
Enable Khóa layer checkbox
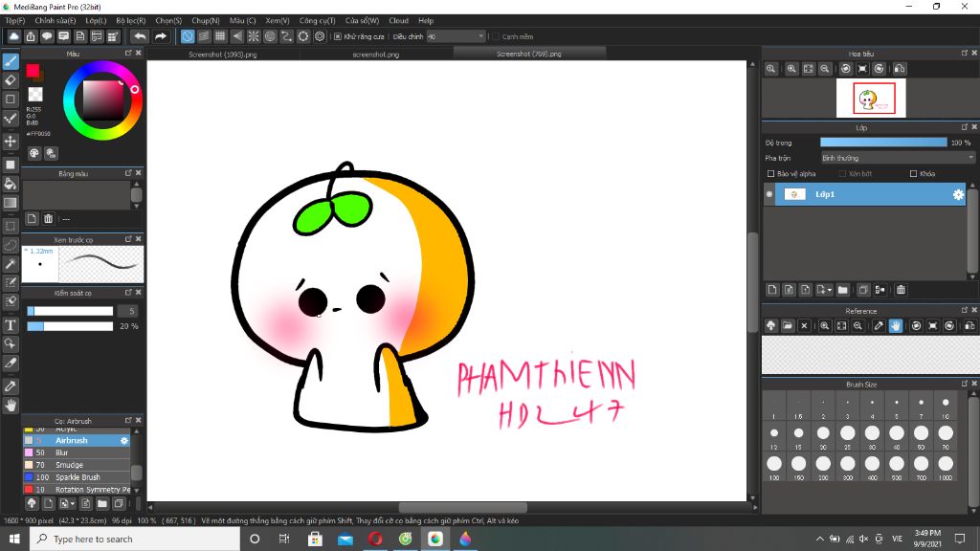[x=913, y=174]
